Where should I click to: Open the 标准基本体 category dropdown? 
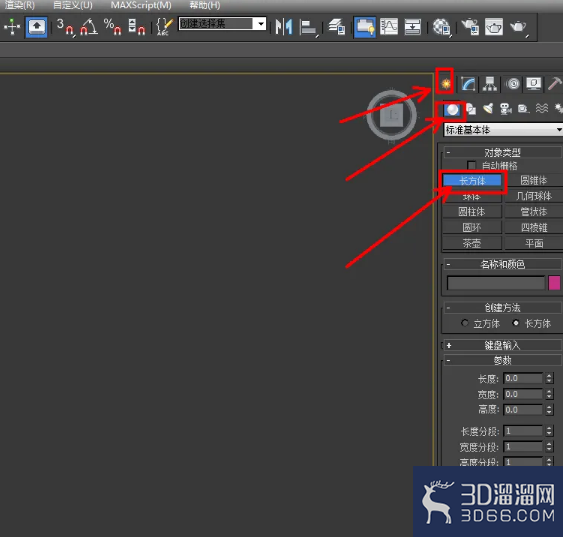503,130
